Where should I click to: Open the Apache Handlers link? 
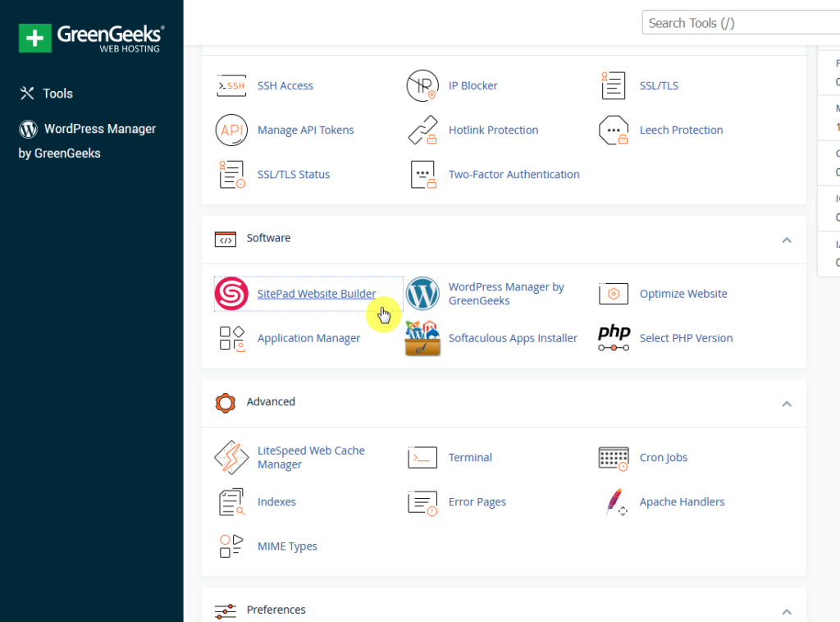tap(682, 502)
